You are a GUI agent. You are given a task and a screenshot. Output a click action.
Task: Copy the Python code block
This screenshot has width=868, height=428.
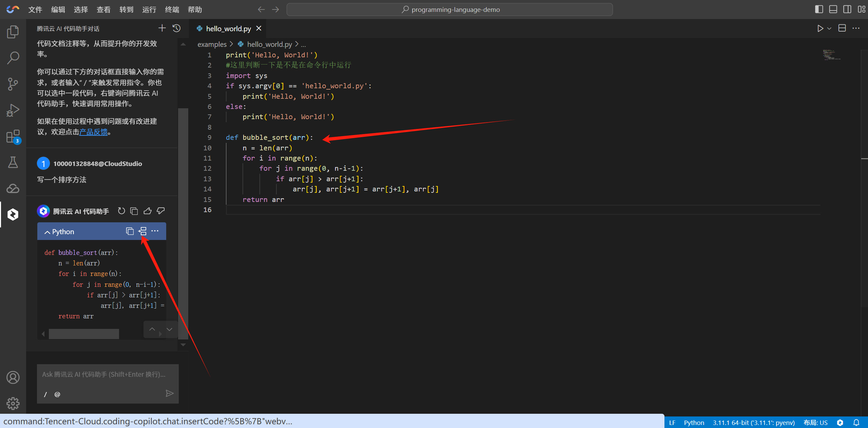point(130,231)
